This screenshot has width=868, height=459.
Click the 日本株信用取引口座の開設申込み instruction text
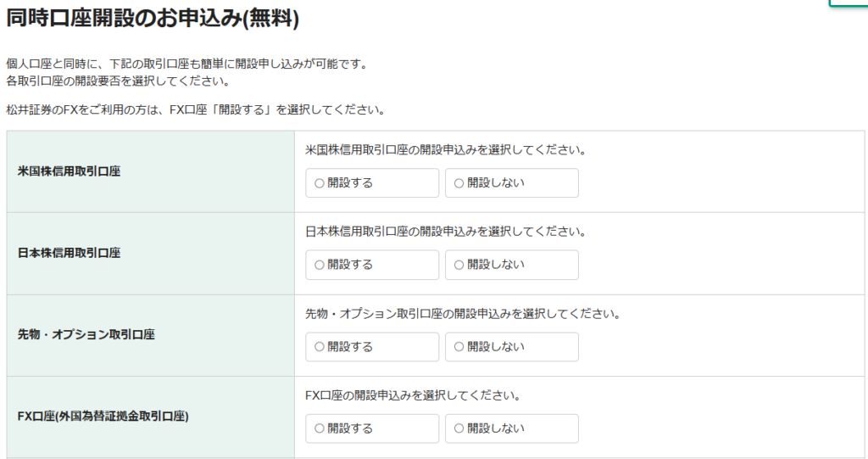(445, 232)
